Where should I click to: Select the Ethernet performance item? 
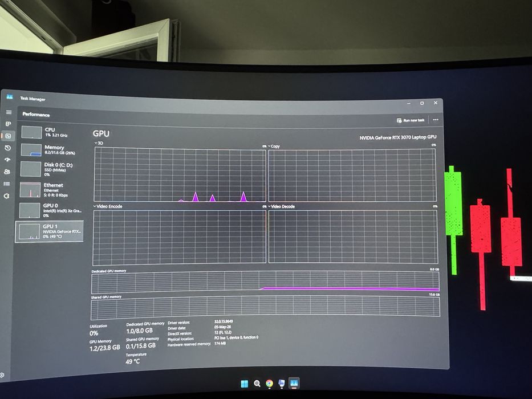pos(50,190)
